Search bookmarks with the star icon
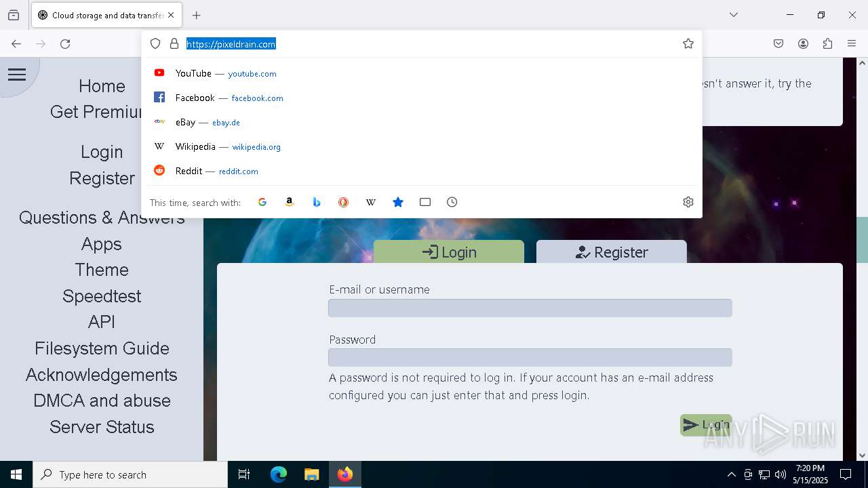 tap(398, 202)
